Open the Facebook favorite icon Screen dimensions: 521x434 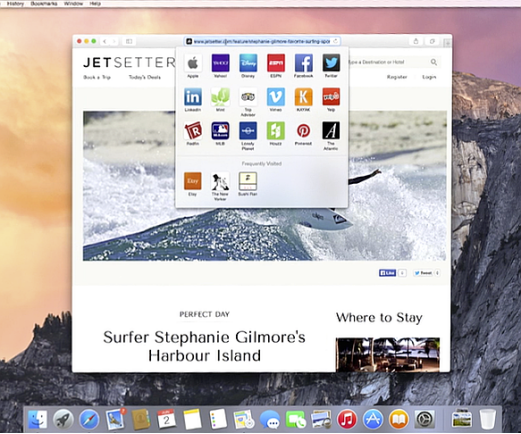303,63
